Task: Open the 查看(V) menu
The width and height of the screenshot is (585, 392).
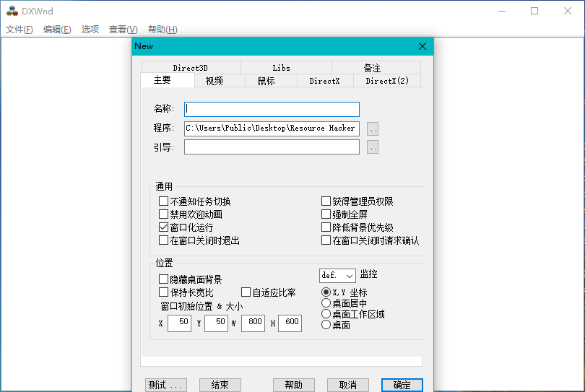Action: click(x=123, y=30)
